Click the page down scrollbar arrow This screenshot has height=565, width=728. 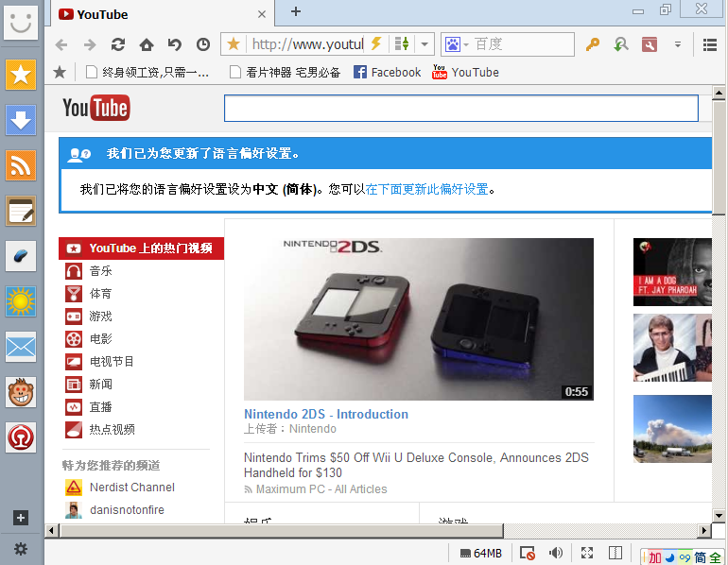pyautogui.click(x=719, y=515)
